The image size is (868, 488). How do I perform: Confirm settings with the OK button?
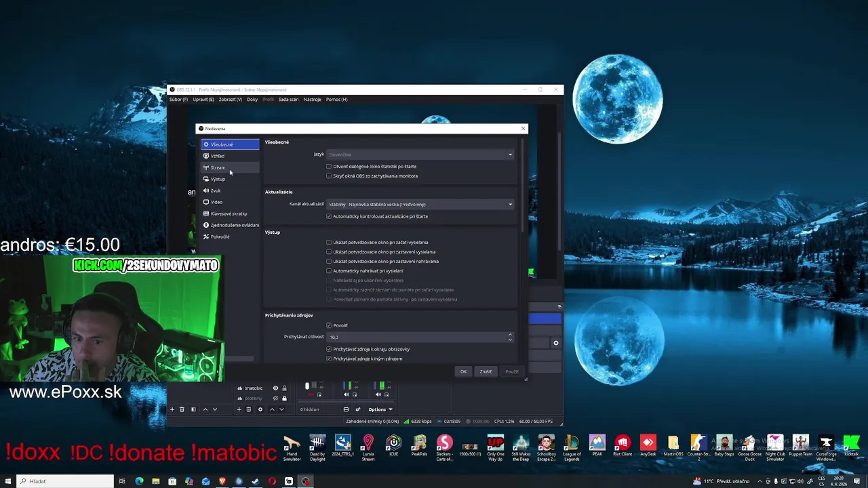pos(463,371)
